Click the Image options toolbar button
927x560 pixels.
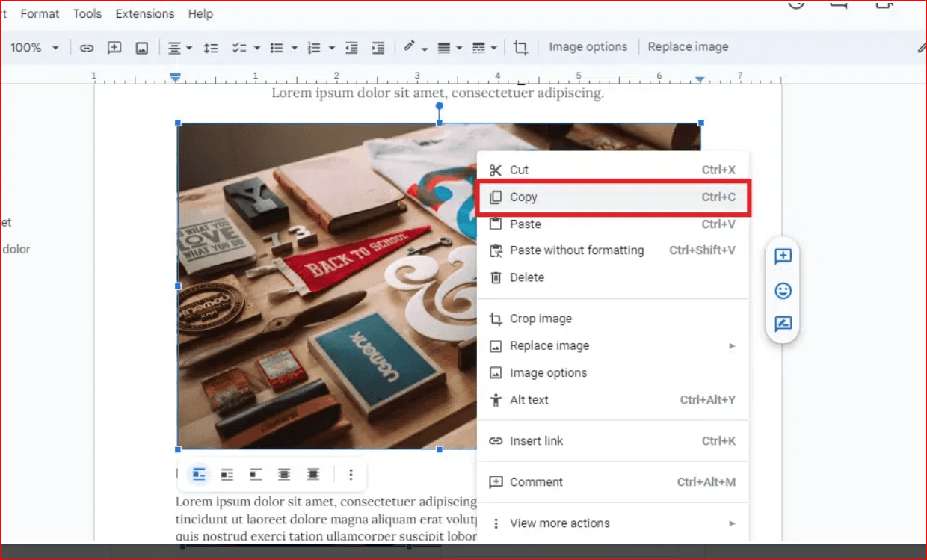tap(588, 47)
